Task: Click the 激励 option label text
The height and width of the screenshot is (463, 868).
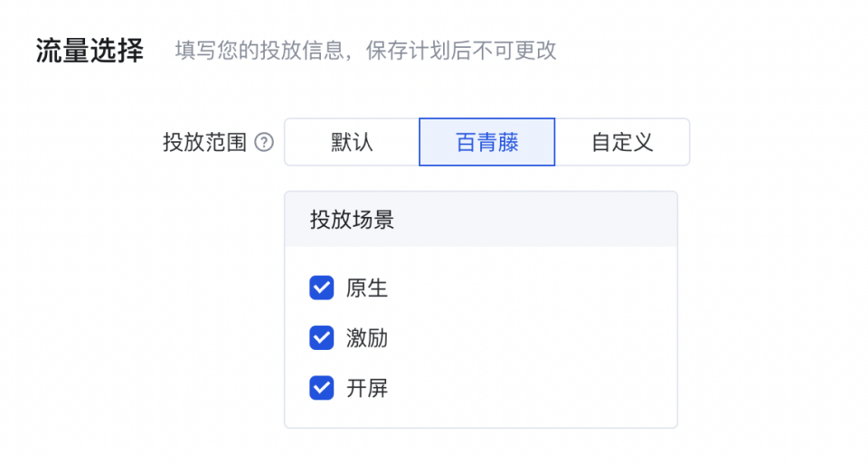Action: [x=367, y=338]
